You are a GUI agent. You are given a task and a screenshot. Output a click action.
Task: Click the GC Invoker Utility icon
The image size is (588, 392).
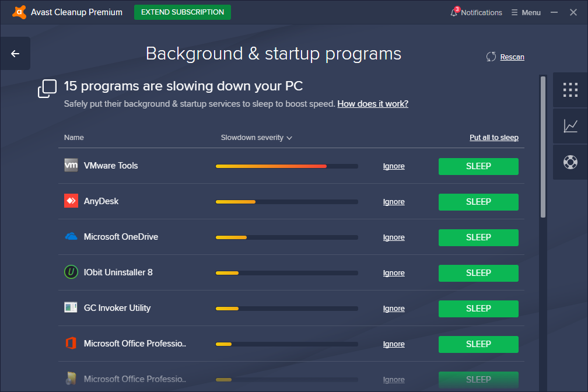pos(70,307)
